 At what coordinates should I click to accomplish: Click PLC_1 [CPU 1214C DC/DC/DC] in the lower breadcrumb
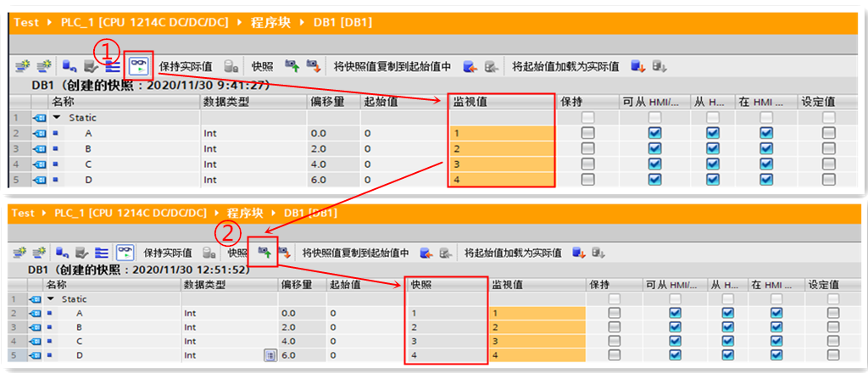click(x=130, y=213)
